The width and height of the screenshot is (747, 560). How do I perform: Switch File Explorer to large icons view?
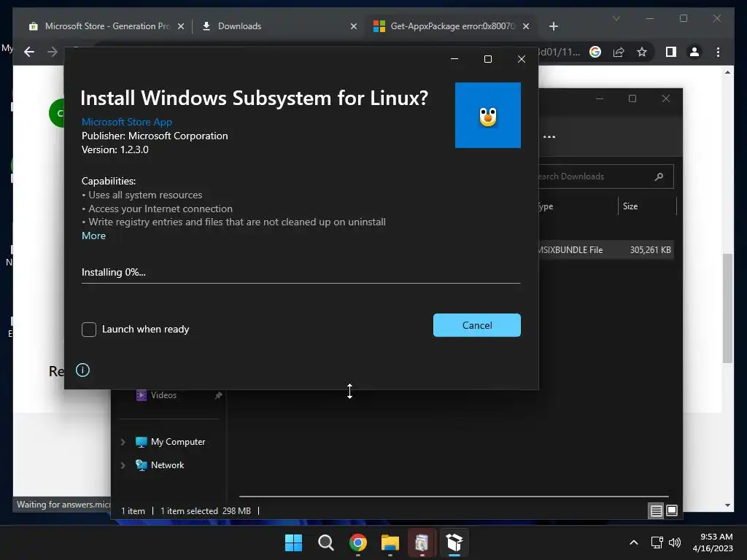click(x=672, y=511)
